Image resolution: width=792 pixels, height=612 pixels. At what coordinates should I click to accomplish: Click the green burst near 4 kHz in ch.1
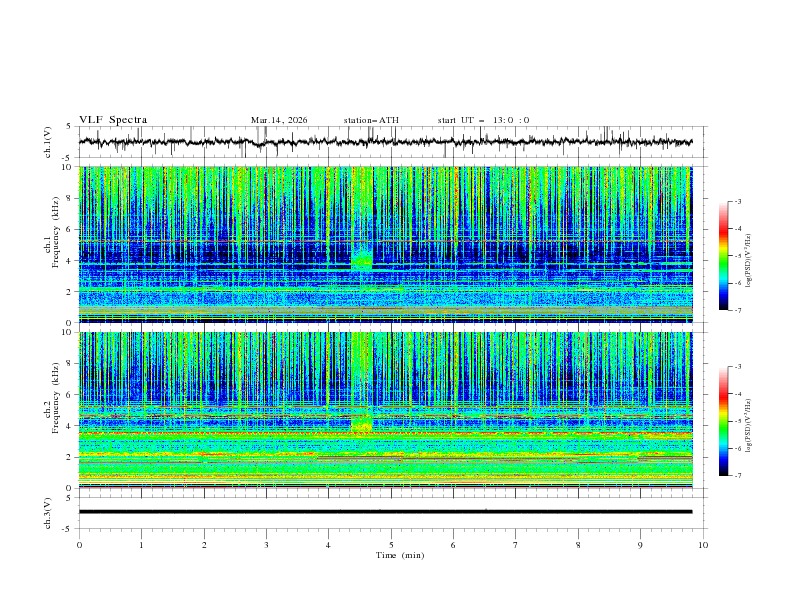(362, 259)
